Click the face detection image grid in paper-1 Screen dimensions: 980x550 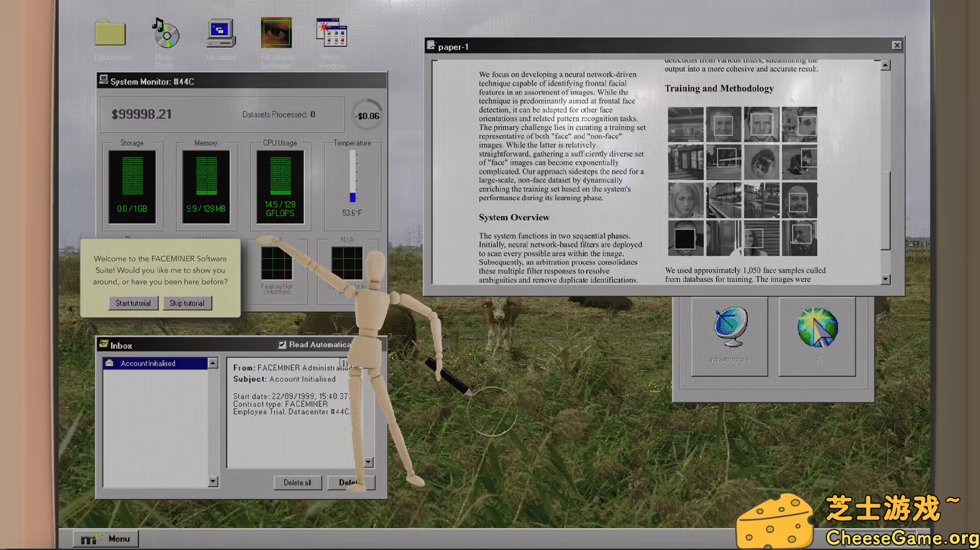click(x=743, y=181)
